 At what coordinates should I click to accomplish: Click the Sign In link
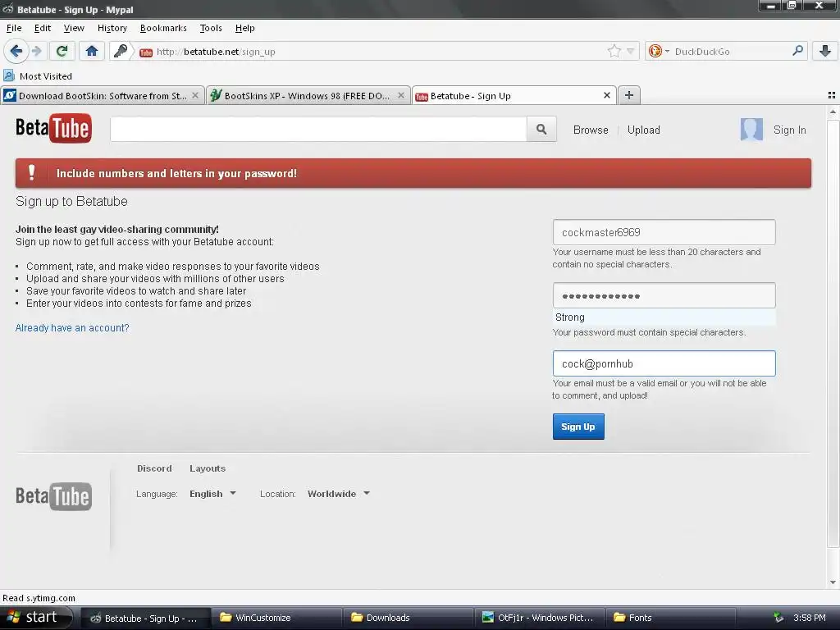coord(790,130)
